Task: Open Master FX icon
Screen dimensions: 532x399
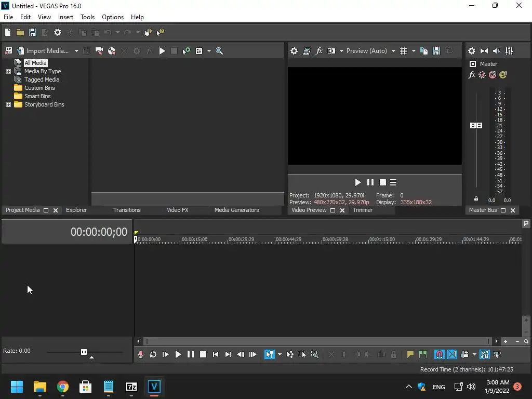Action: tap(472, 75)
